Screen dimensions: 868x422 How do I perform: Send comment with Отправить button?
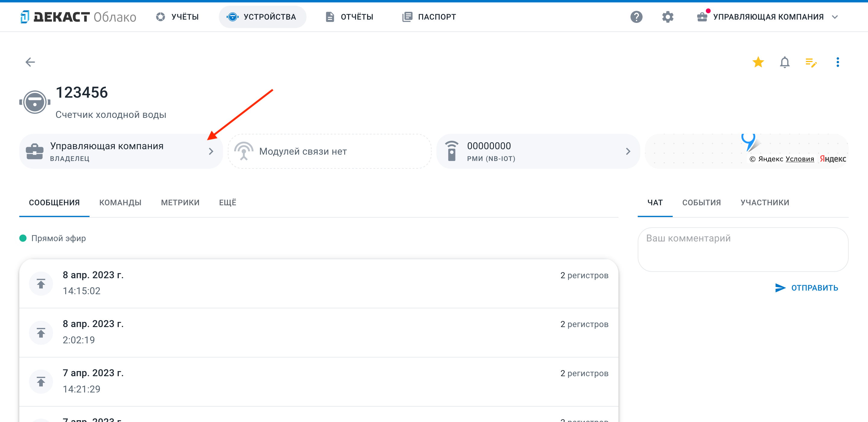point(806,288)
